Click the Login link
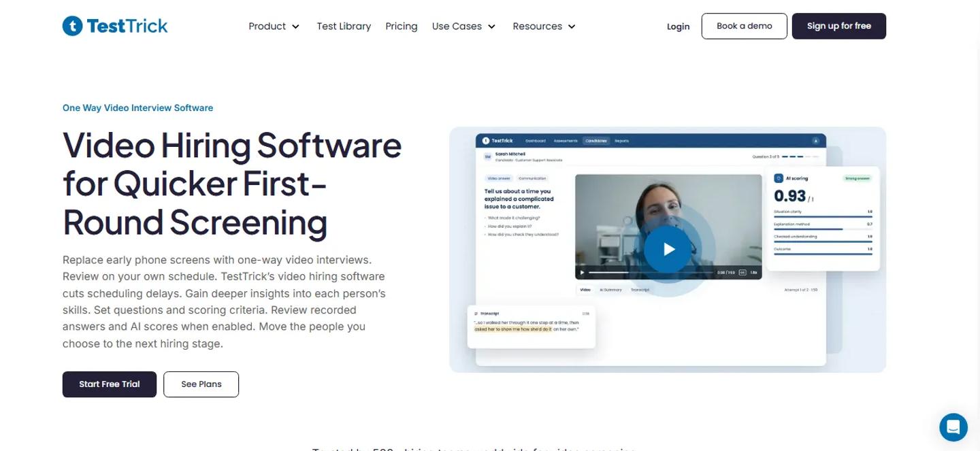The image size is (980, 451). point(678,27)
